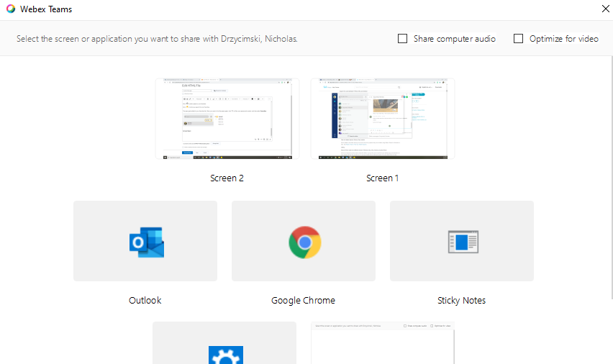
Task: Click the Outlook label
Action: (x=145, y=300)
